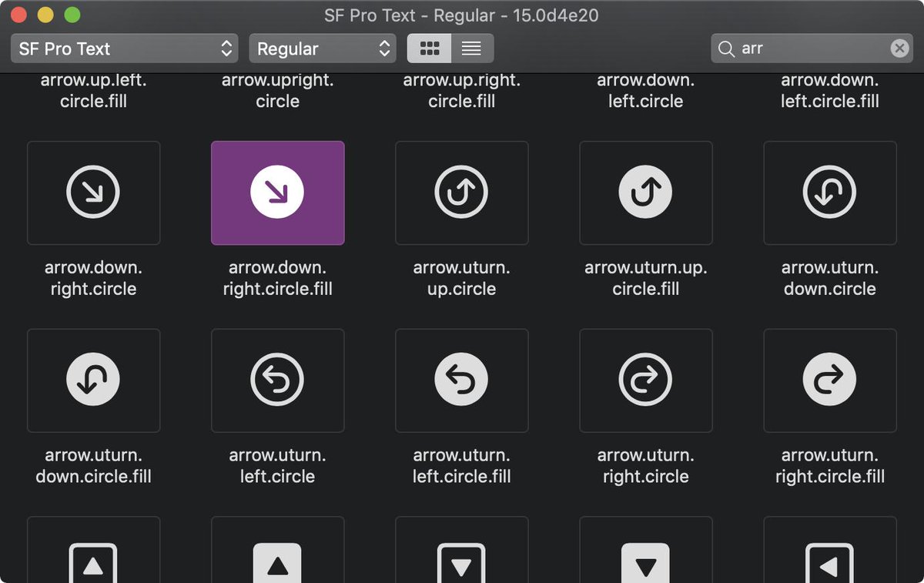Click the arrow.upright.circle label

click(x=277, y=91)
